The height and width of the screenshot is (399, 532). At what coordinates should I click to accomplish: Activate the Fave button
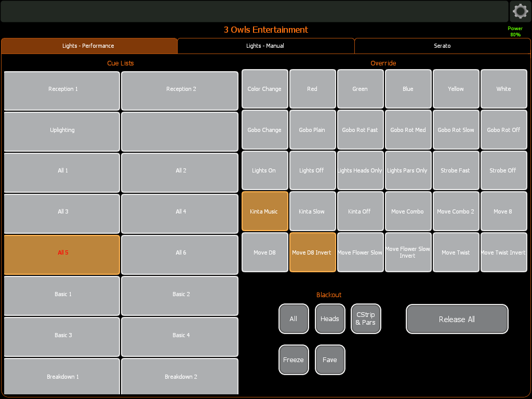coord(330,360)
